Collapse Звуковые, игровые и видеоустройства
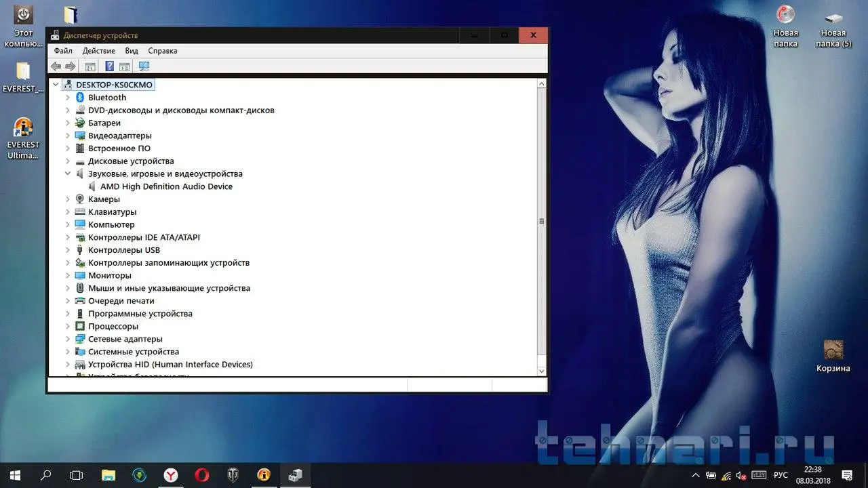This screenshot has height=488, width=868. pos(68,174)
